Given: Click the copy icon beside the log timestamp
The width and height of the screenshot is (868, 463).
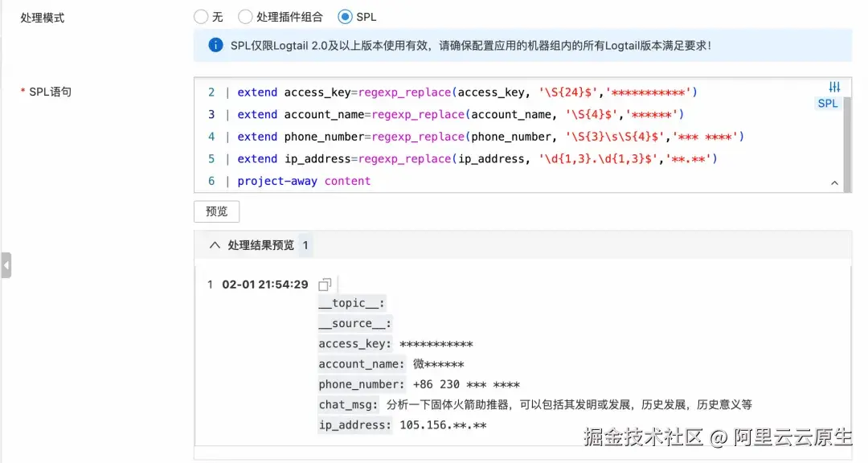Looking at the screenshot, I should click(324, 284).
